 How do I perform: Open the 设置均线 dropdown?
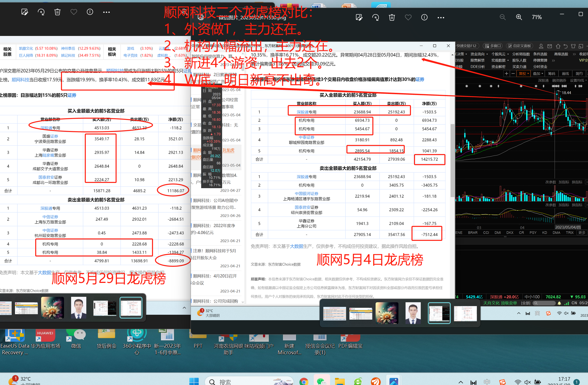tap(578, 80)
